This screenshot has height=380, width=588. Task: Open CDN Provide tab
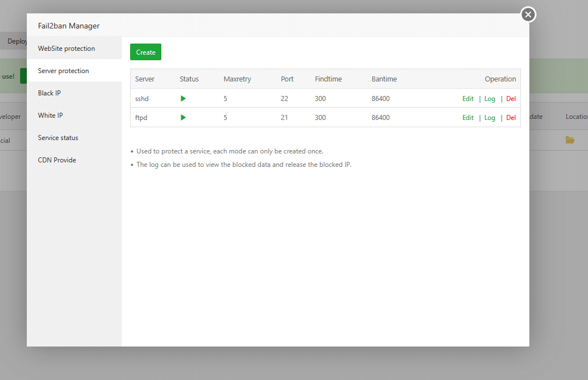pos(74,160)
